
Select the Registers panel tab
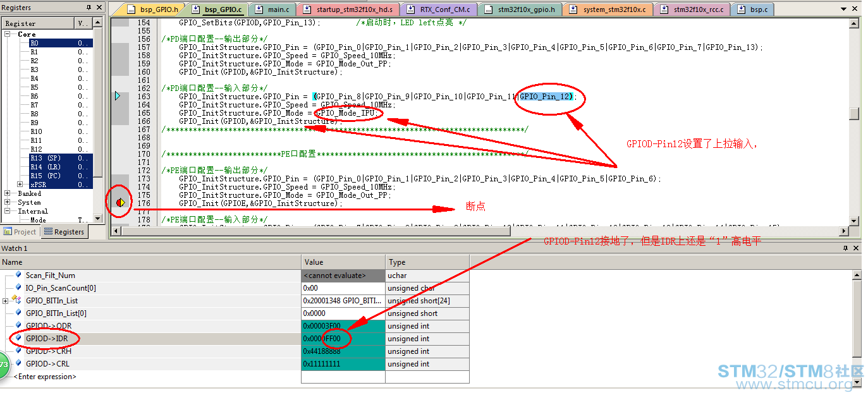64,231
